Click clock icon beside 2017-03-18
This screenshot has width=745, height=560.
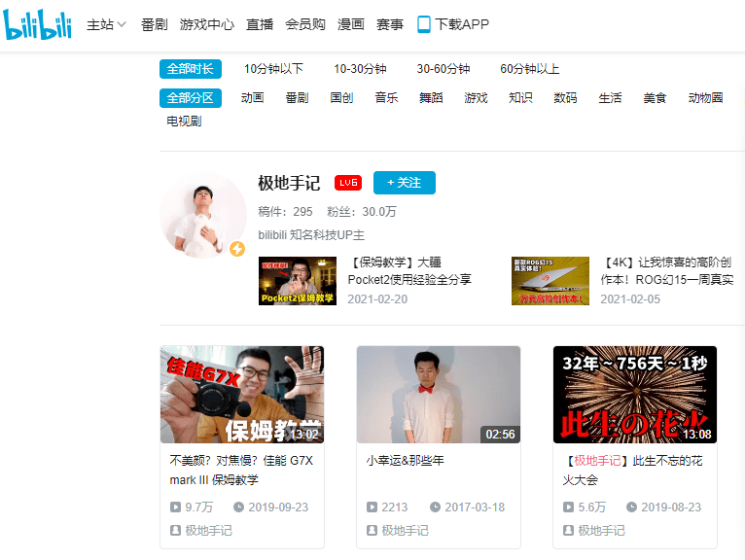435,507
